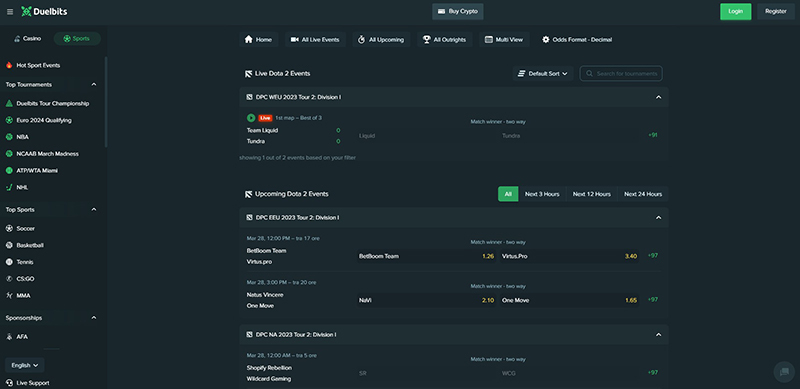Click the Basketball sport icon
Screen dimensions: 800x389
click(x=9, y=245)
